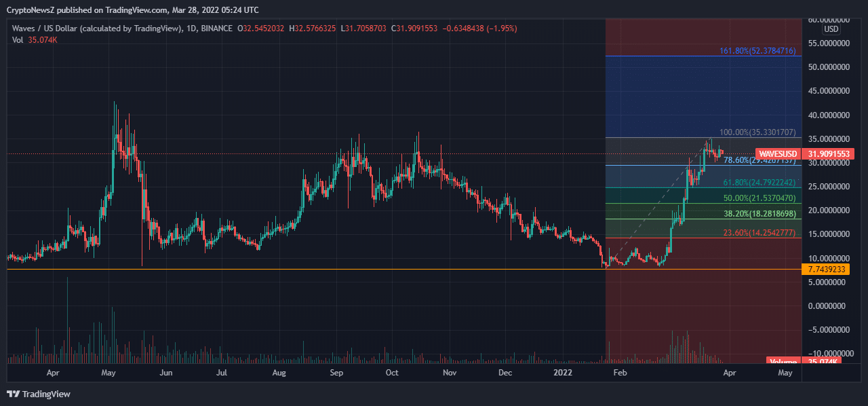
Task: Click the USD currency label on price axis
Action: click(x=831, y=30)
